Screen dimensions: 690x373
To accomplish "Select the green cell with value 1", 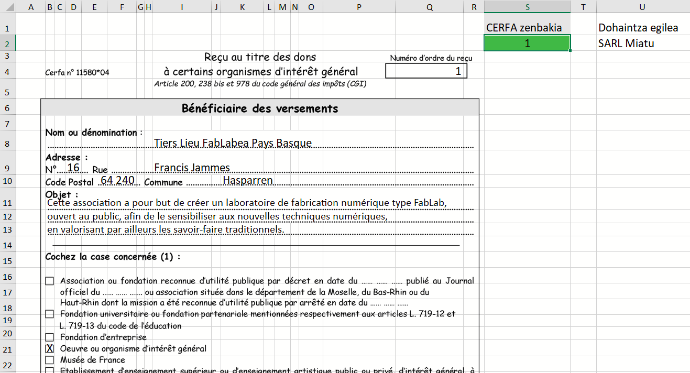I will (527, 43).
